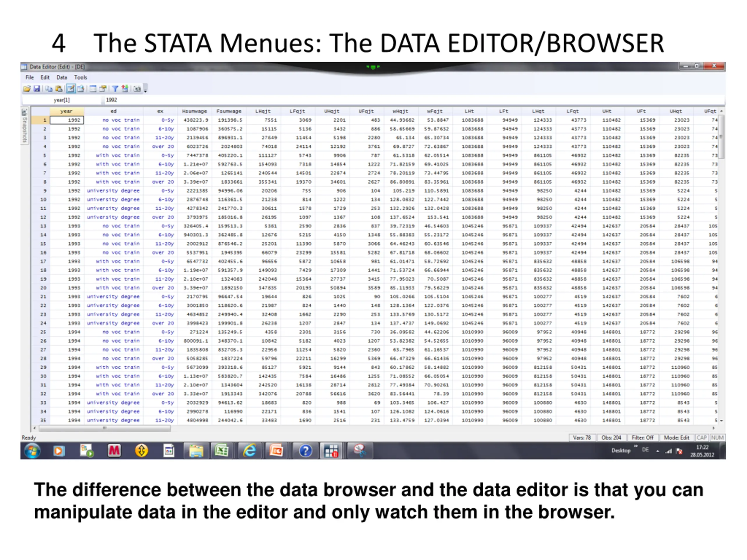The height and width of the screenshot is (560, 747).
Task: Click 'over 20' ex cell in row 4
Action: point(160,146)
